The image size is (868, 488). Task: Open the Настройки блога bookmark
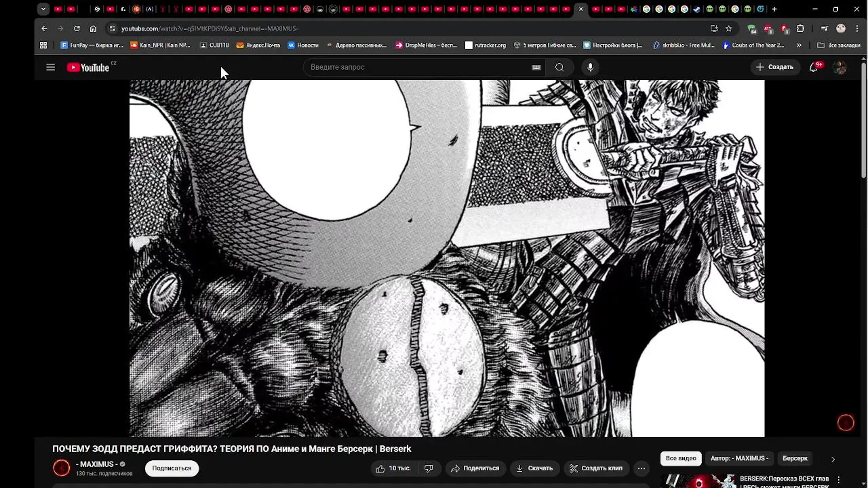612,45
